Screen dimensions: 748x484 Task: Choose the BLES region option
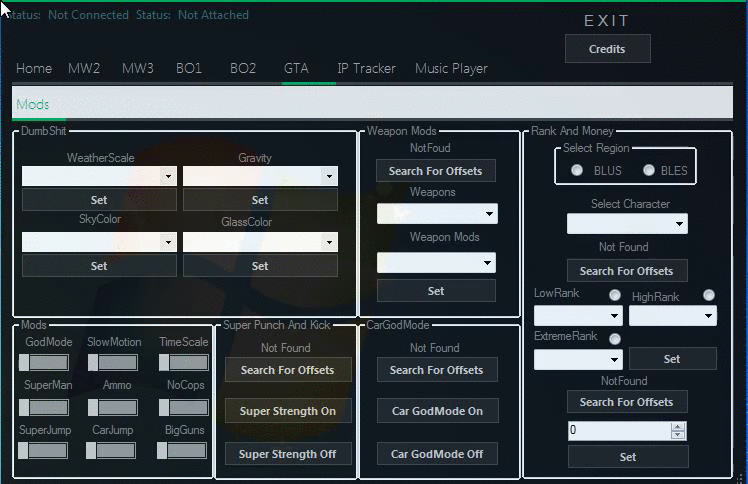click(x=649, y=170)
